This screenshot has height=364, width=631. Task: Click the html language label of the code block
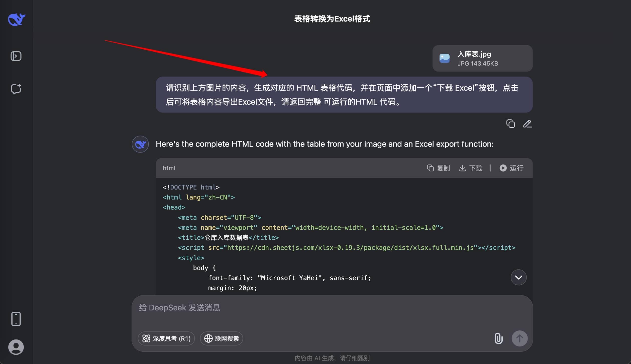169,168
